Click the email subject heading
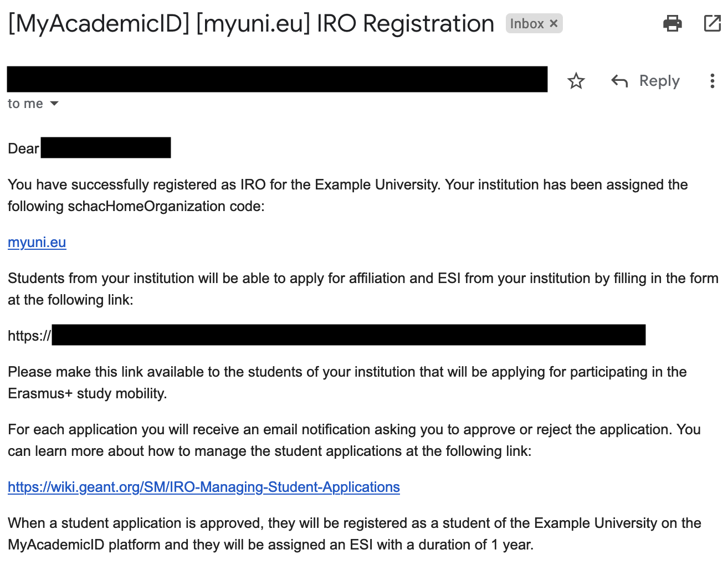 pos(251,24)
